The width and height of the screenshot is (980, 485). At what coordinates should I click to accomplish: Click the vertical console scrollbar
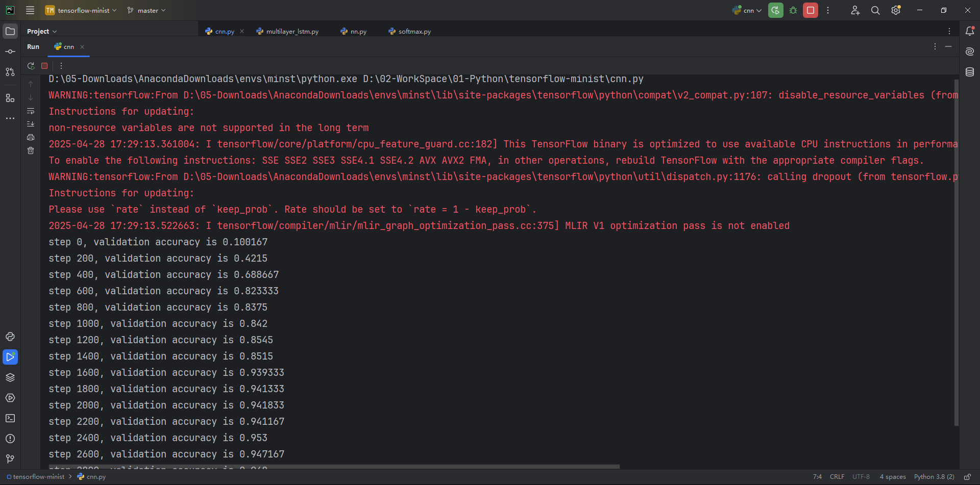[x=957, y=252]
